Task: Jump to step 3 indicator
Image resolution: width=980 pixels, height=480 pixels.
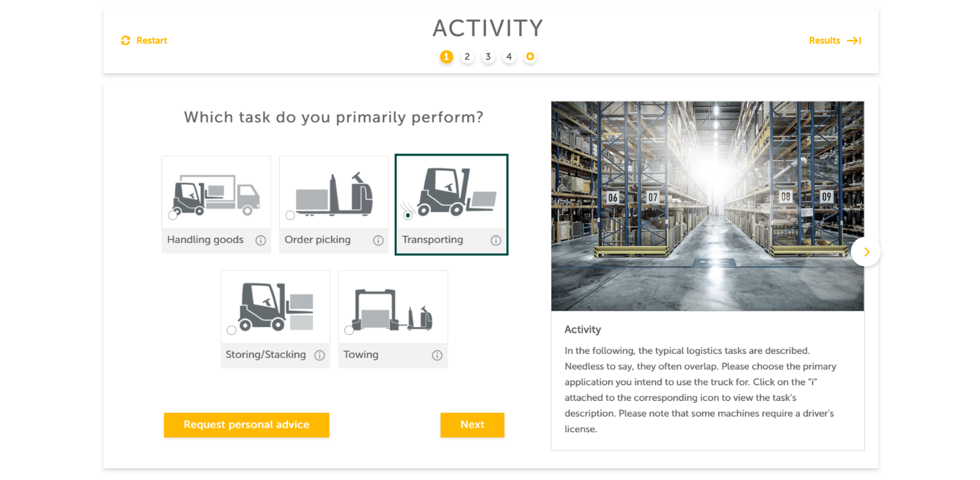Action: click(x=488, y=57)
